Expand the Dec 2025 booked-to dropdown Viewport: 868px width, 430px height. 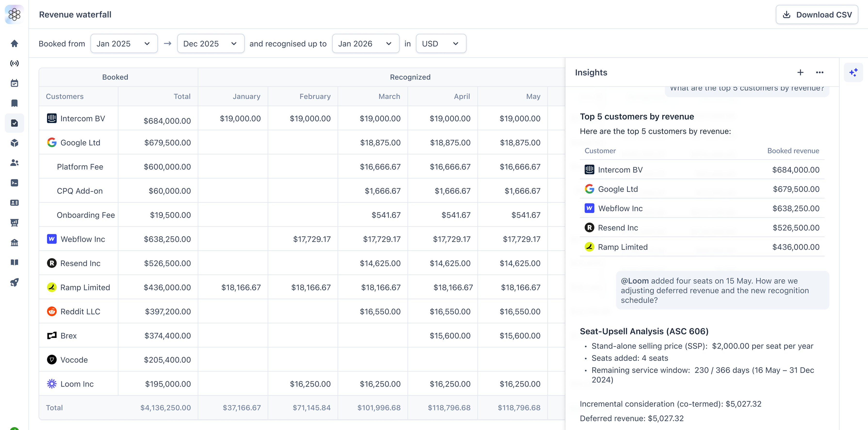[210, 43]
